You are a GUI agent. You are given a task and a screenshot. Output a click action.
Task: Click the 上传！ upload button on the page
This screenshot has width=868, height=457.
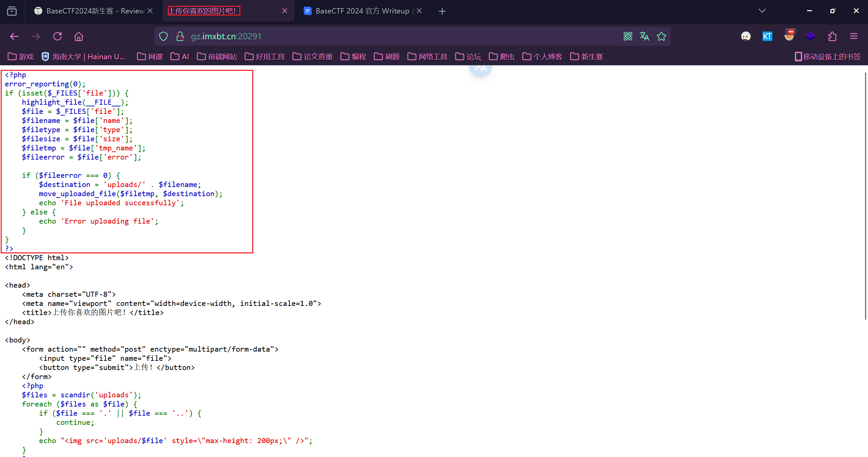(x=142, y=367)
